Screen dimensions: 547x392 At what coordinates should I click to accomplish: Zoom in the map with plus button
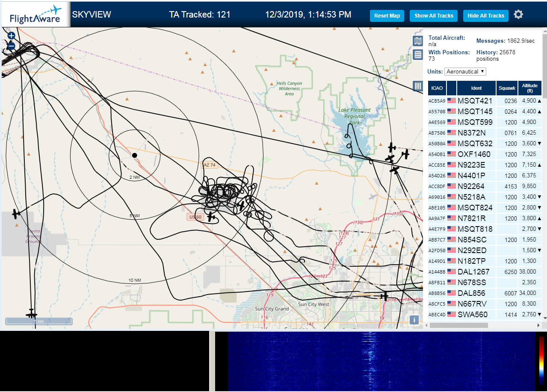click(12, 36)
